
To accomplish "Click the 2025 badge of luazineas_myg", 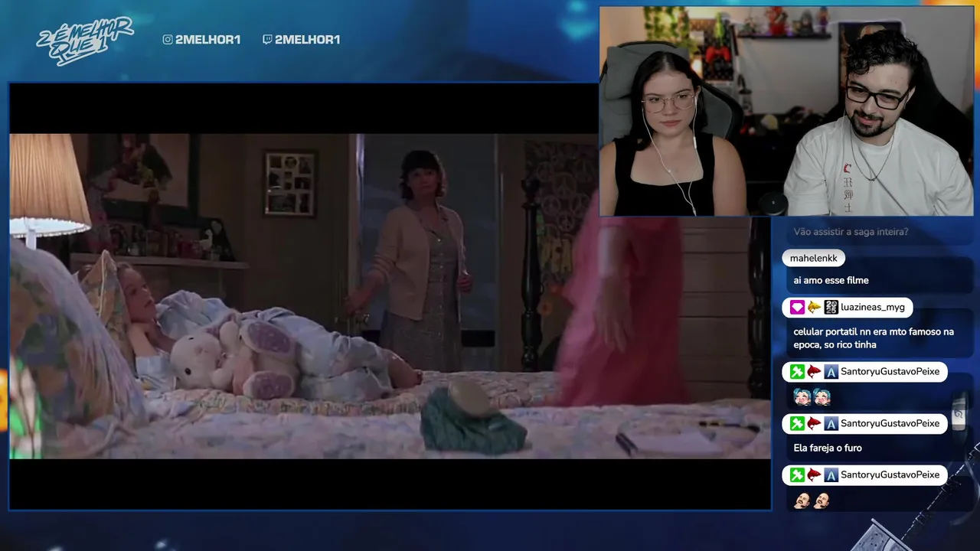I will [831, 308].
